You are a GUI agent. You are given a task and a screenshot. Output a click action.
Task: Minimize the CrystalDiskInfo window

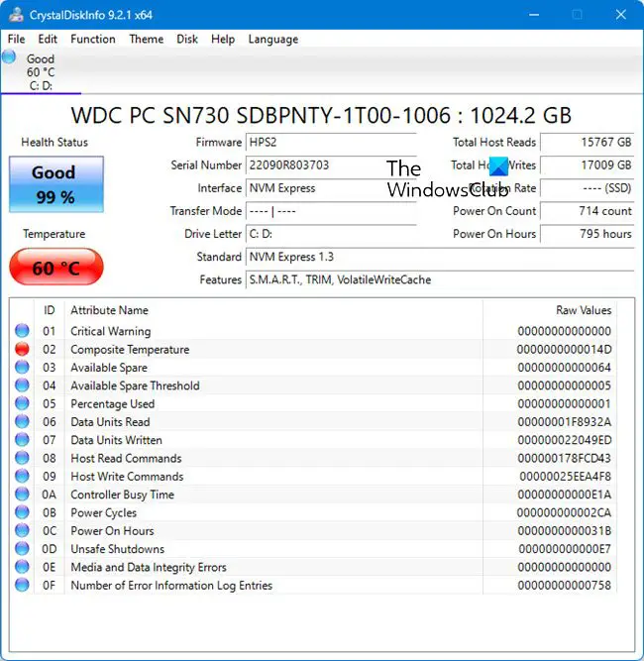534,14
